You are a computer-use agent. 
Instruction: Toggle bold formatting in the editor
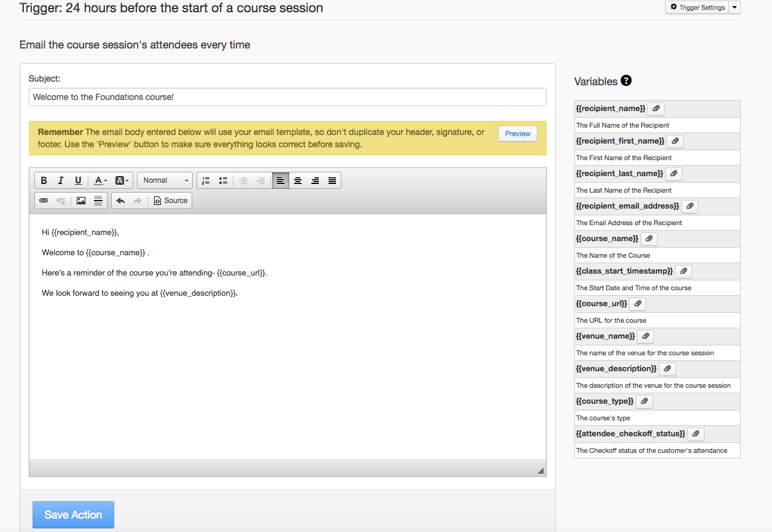click(x=44, y=180)
